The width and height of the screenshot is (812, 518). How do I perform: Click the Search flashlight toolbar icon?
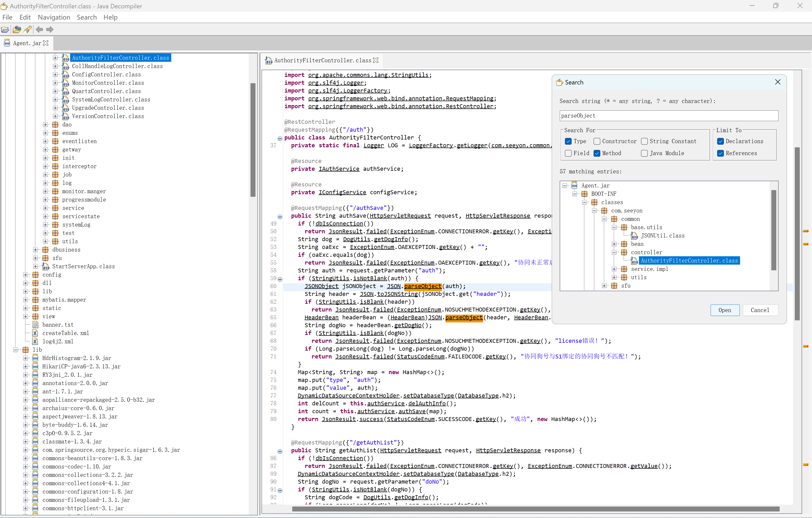coord(28,30)
